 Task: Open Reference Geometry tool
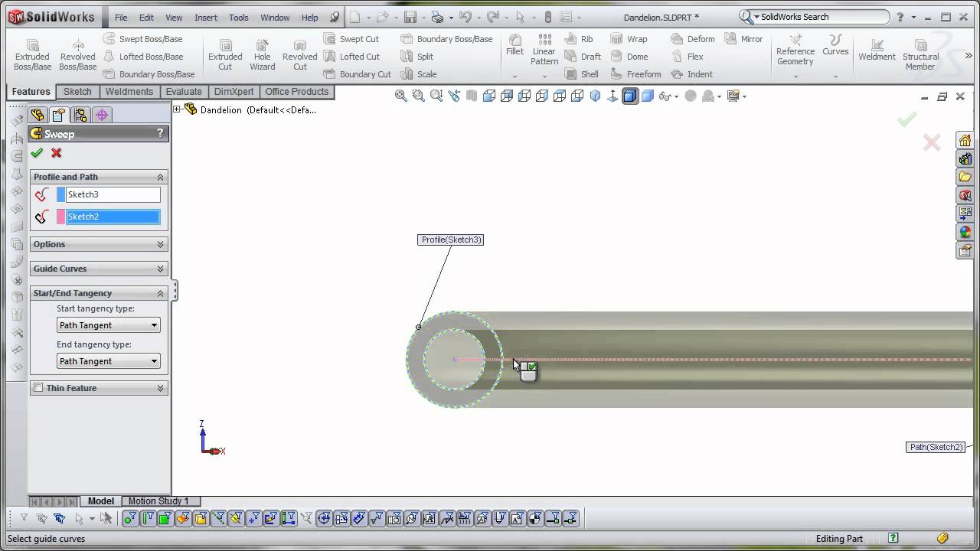pos(795,51)
